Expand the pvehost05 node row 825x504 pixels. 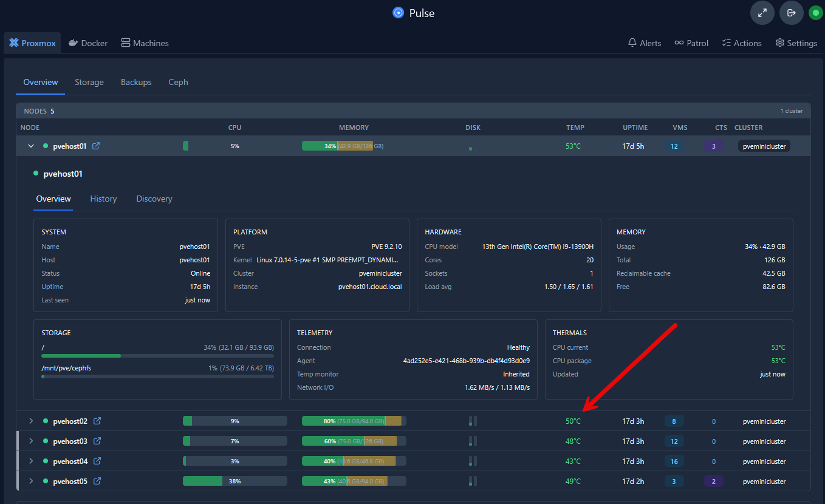tap(31, 481)
